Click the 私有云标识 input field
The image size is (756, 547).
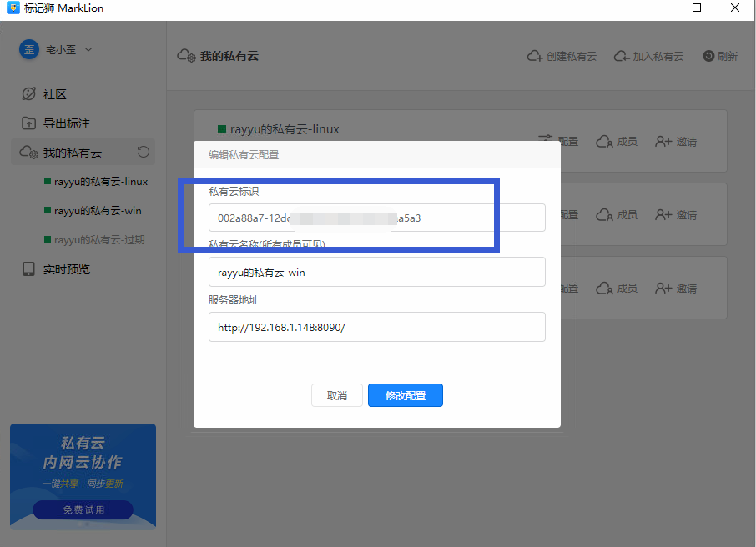pos(377,218)
